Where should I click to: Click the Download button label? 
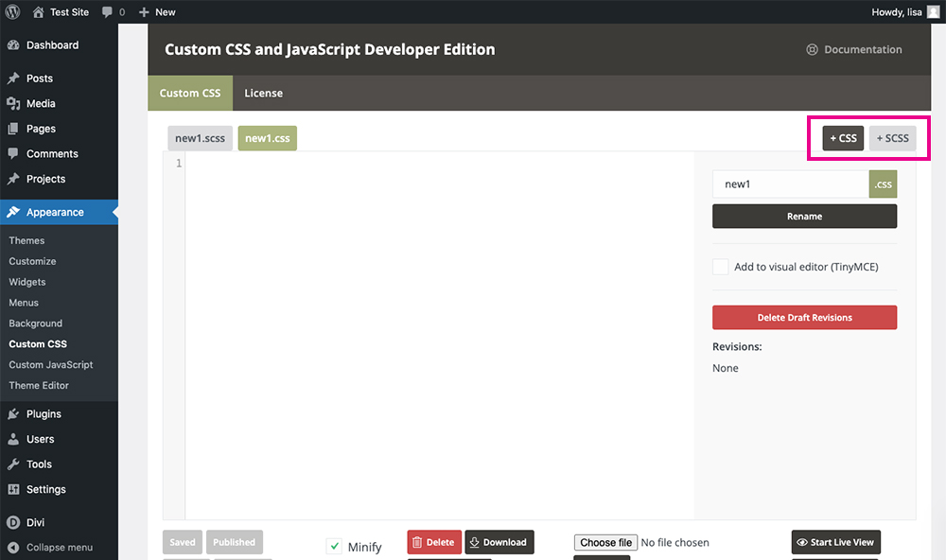505,543
